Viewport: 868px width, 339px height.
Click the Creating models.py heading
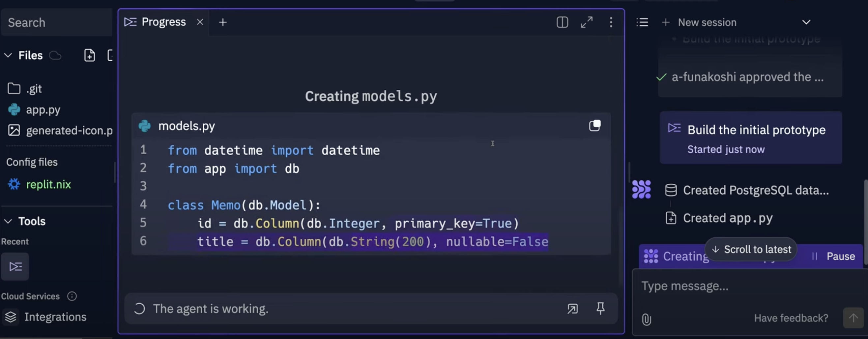[x=371, y=97]
